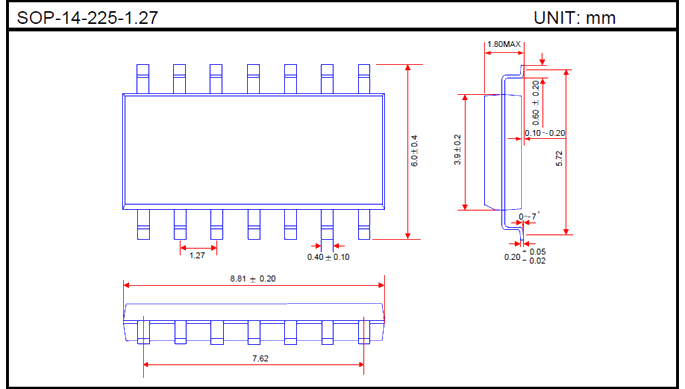
Task: Click the 7.62 dimension text
Action: click(260, 358)
